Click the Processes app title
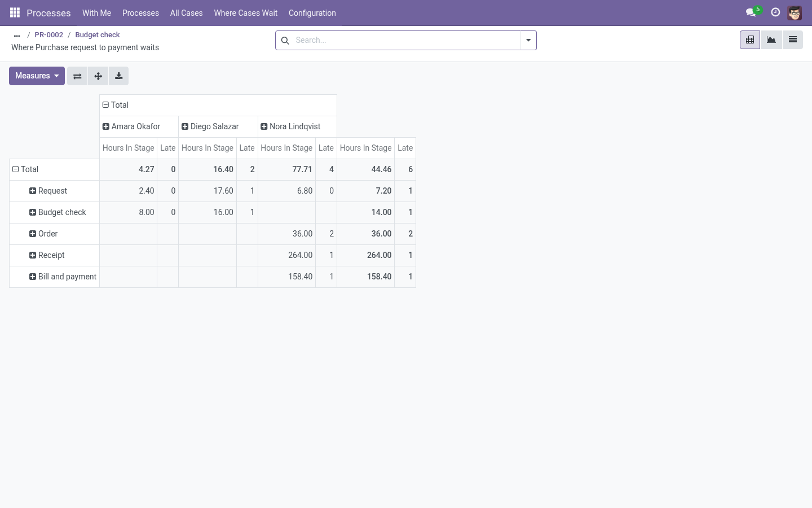The image size is (812, 508). (x=48, y=13)
